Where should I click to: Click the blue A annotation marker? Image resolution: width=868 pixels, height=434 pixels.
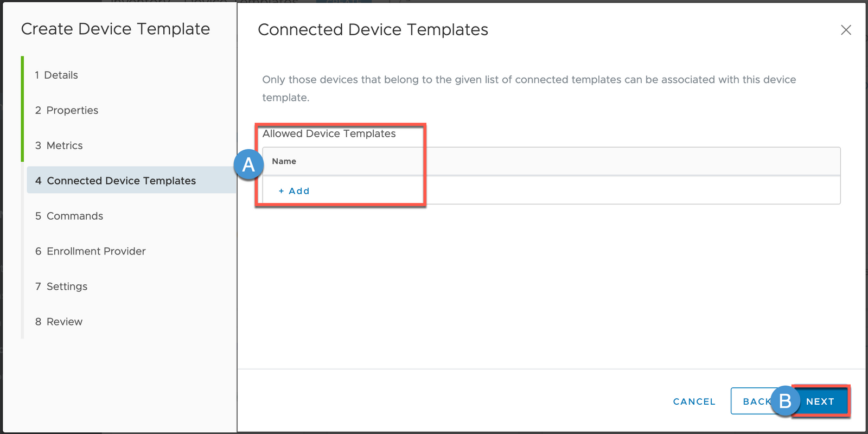pos(248,164)
